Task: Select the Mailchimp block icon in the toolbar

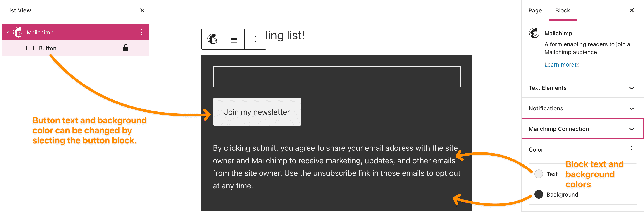Action: [x=212, y=39]
